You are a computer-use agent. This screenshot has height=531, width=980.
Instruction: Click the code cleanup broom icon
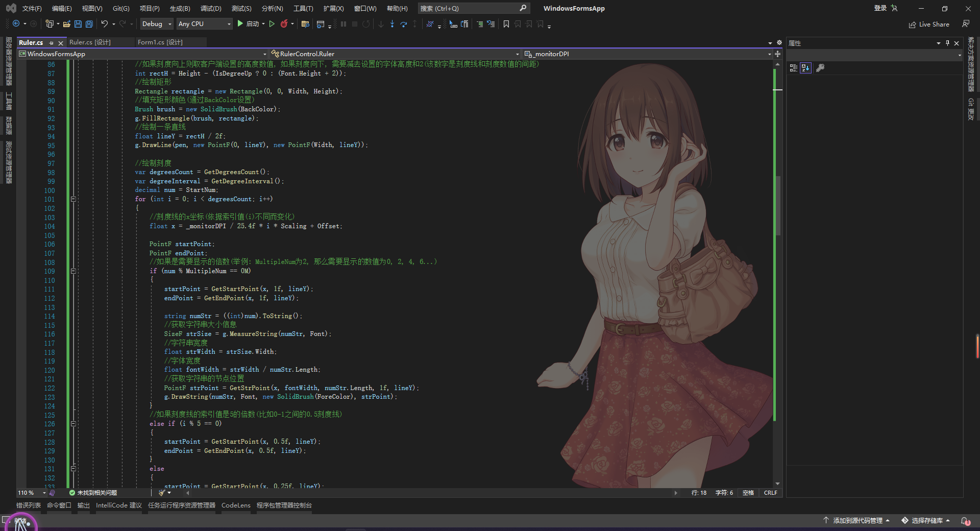point(162,493)
